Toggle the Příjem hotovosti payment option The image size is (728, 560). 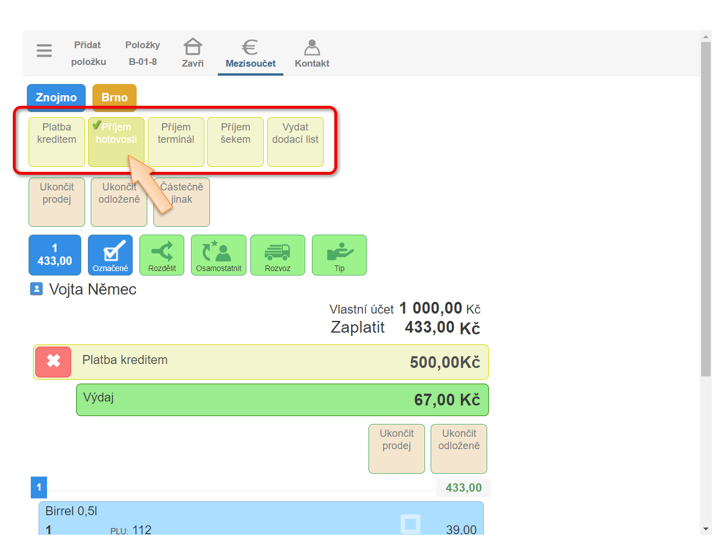116,141
